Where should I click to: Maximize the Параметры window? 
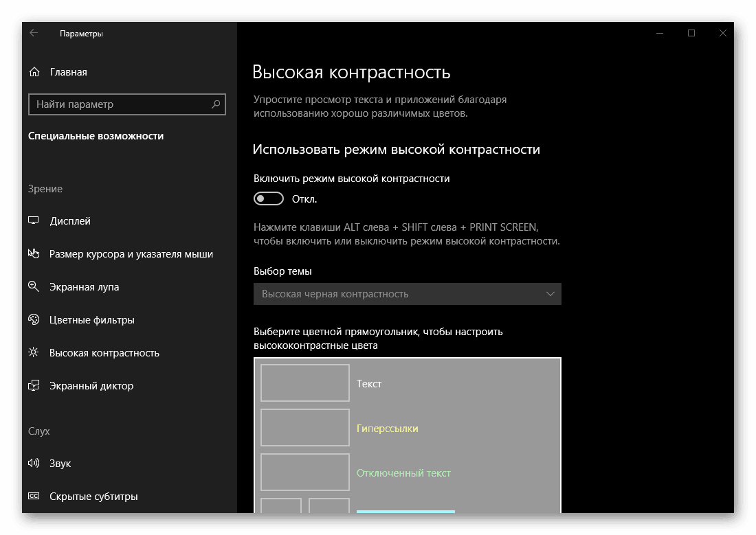(691, 33)
